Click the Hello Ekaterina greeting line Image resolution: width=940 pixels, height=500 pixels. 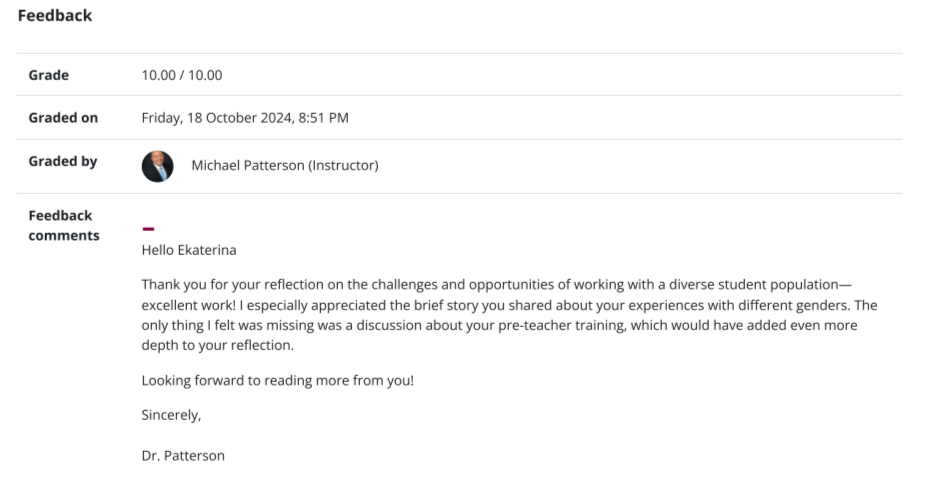click(189, 250)
